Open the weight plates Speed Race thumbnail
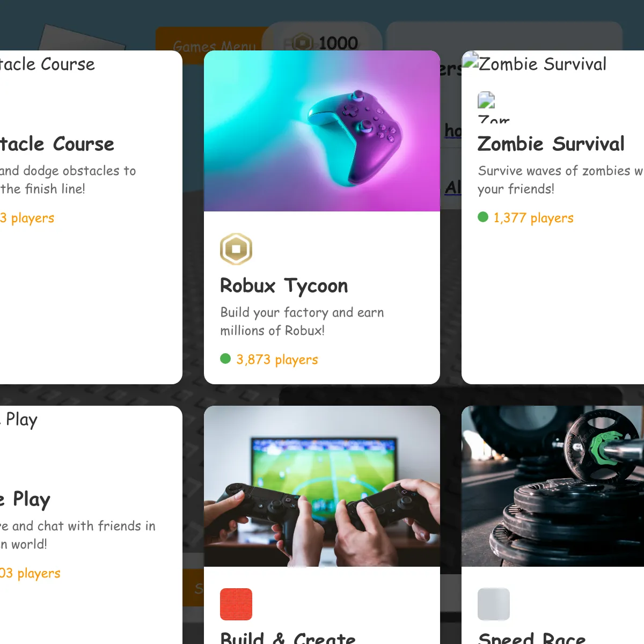644x644 pixels. tap(553, 486)
